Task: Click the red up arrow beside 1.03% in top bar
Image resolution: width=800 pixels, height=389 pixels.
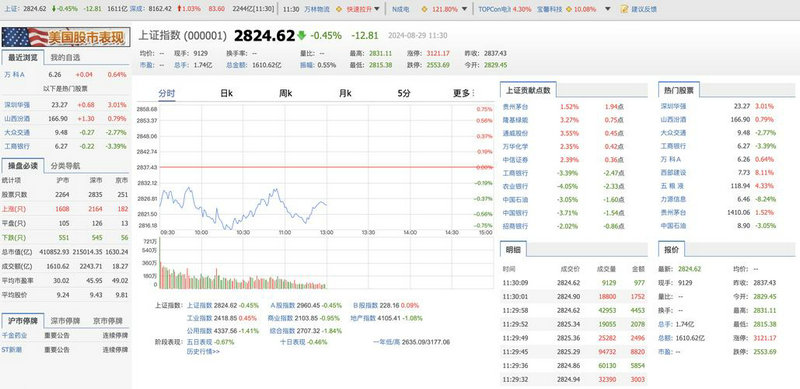Action: click(180, 9)
